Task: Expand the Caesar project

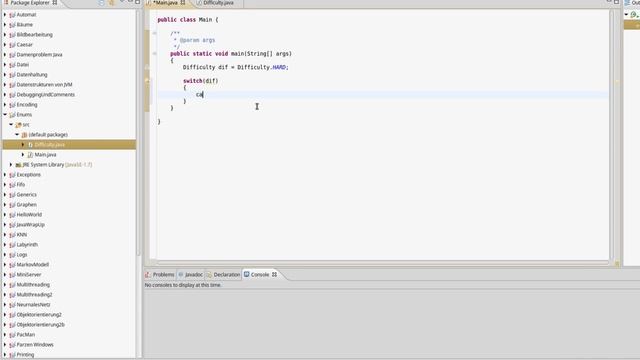Action: (x=5, y=44)
